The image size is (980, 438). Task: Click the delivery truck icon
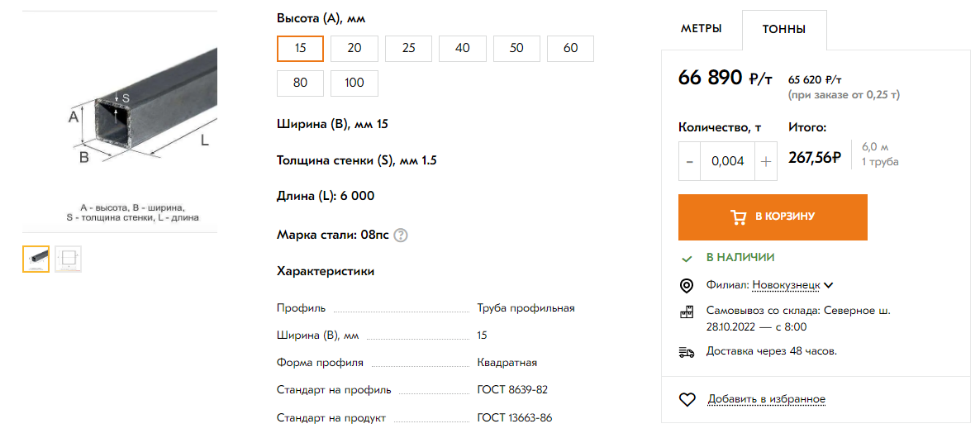tap(686, 352)
